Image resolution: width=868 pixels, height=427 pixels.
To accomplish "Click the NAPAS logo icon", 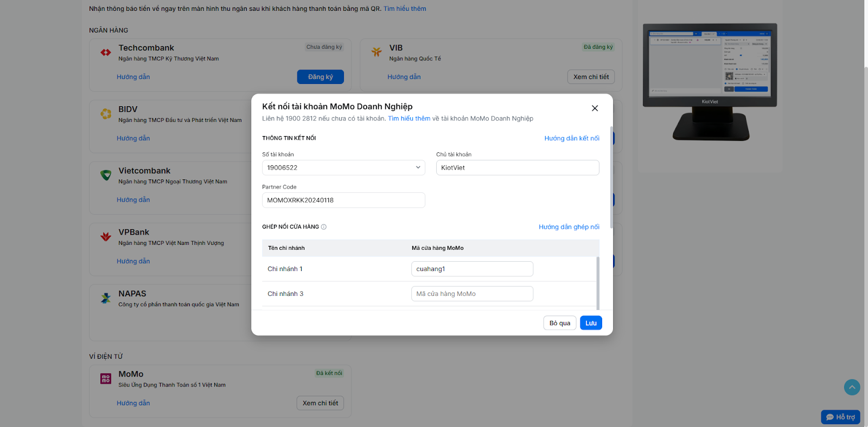I will pyautogui.click(x=106, y=298).
